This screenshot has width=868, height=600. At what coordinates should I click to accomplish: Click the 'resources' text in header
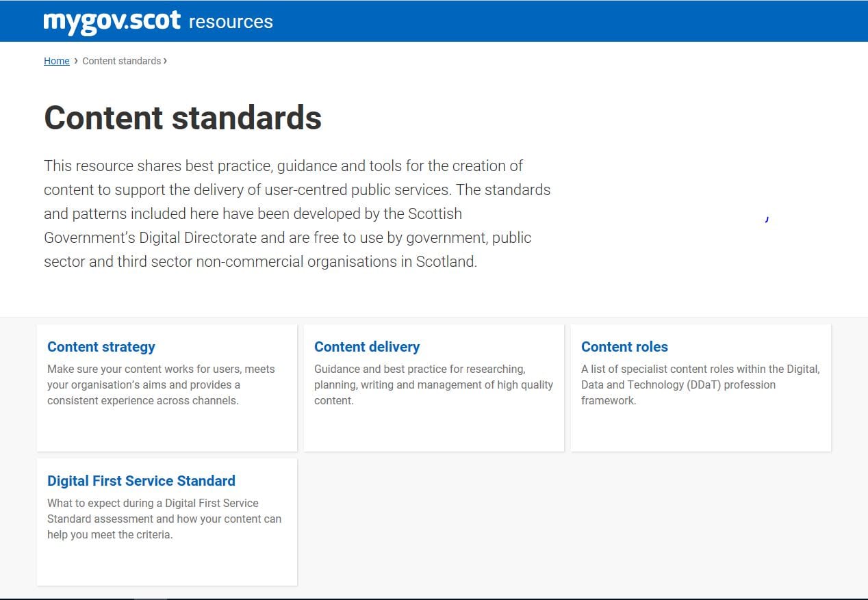(x=231, y=22)
